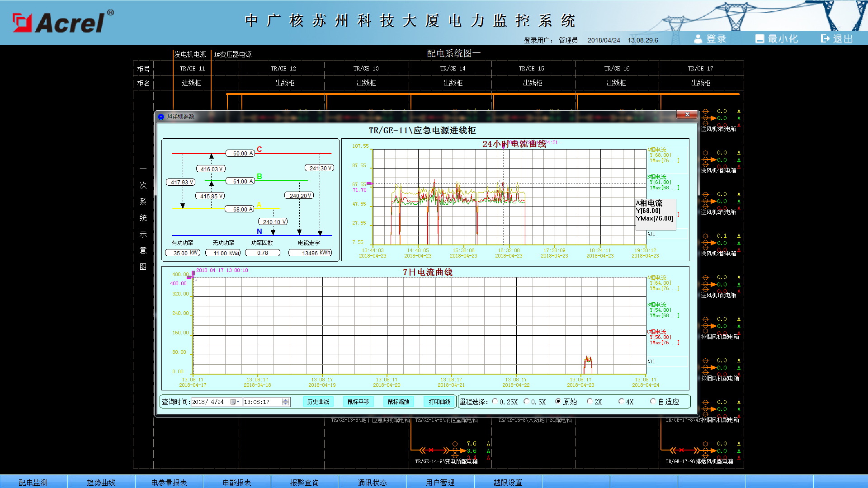Click the 历史曲线 button
Image resolution: width=868 pixels, height=488 pixels.
[x=318, y=402]
